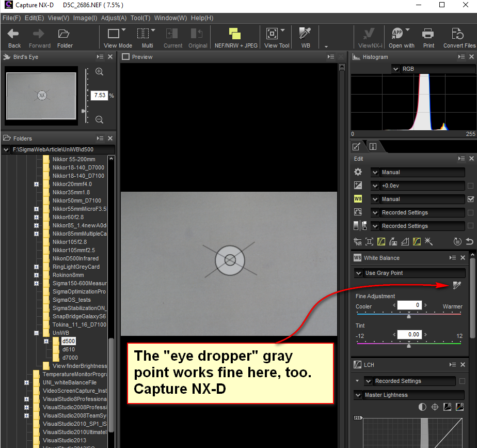
Task: Click the Tint value field 0.00
Action: (409, 334)
